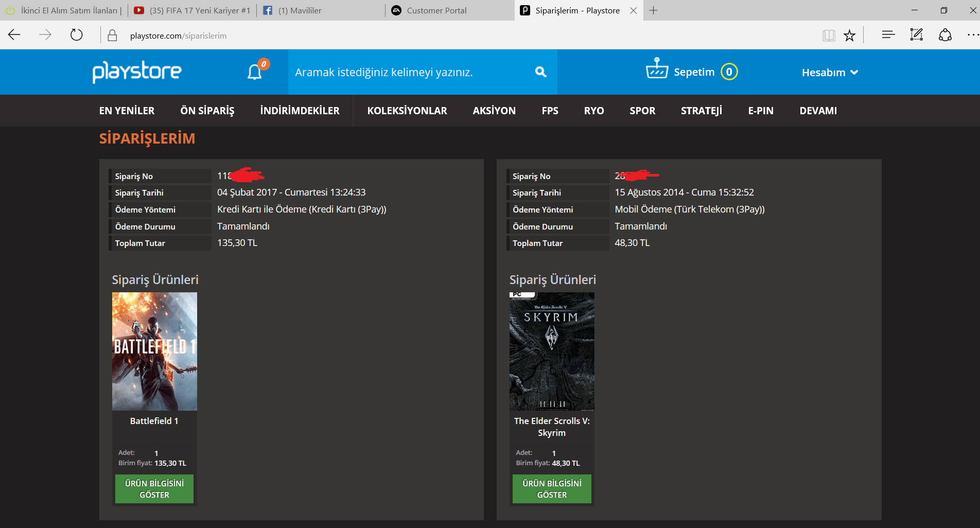This screenshot has width=980, height=528.
Task: Click the Kredi Kartı ile Ödeme text
Action: click(x=302, y=209)
